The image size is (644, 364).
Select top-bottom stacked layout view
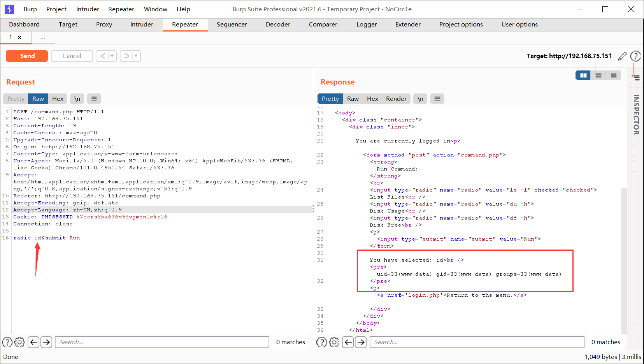tap(598, 75)
